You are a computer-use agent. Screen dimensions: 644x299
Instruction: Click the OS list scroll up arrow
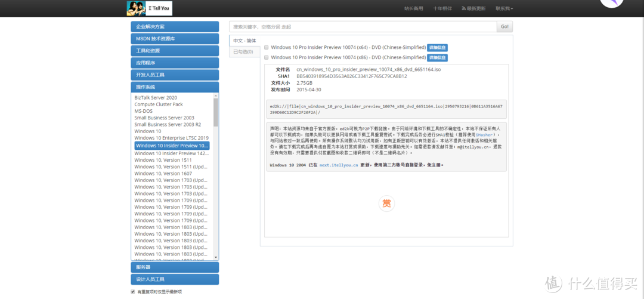216,95
